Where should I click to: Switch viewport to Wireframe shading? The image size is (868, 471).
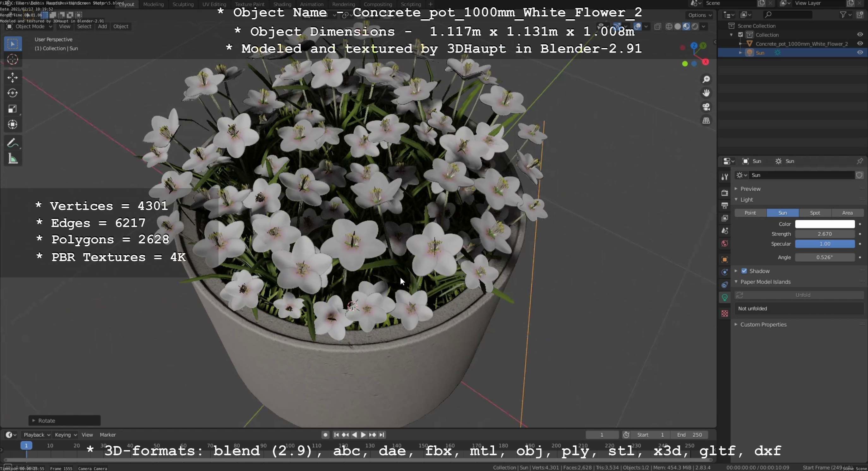(669, 26)
